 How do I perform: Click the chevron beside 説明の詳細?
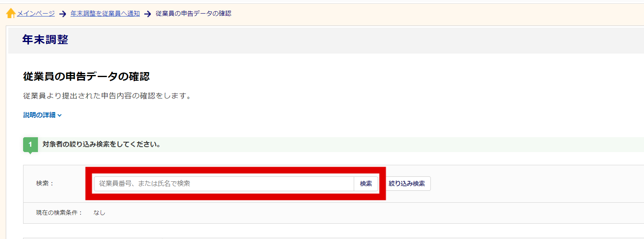coord(60,116)
